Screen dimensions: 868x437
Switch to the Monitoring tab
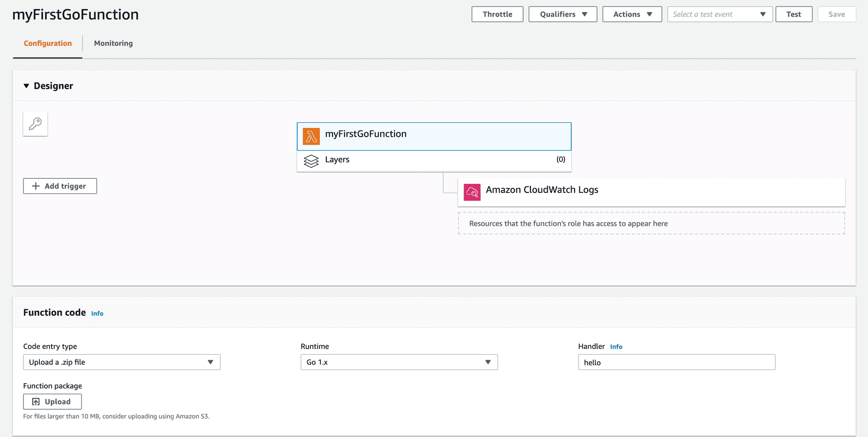113,43
